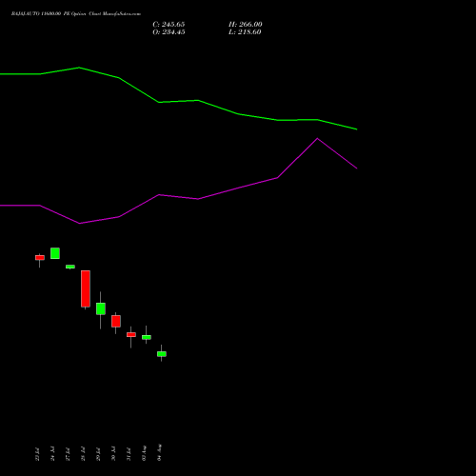Click the high value H: 266.00
Viewport: 476px width, 476px height.
pyautogui.click(x=246, y=25)
